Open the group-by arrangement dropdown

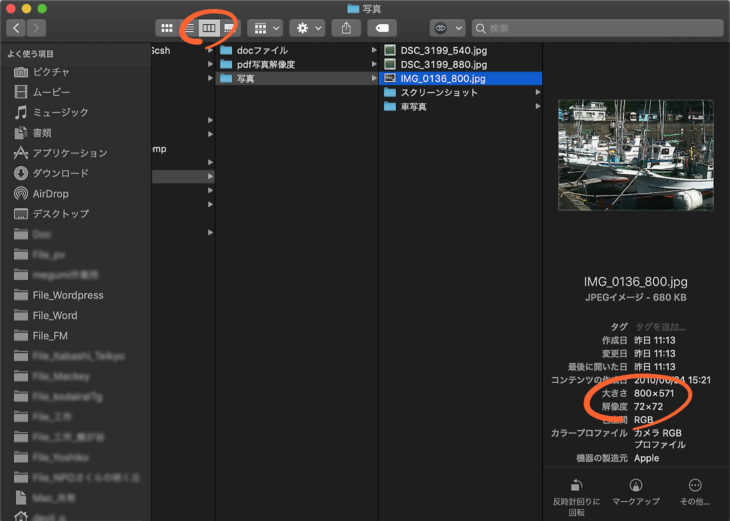265,28
